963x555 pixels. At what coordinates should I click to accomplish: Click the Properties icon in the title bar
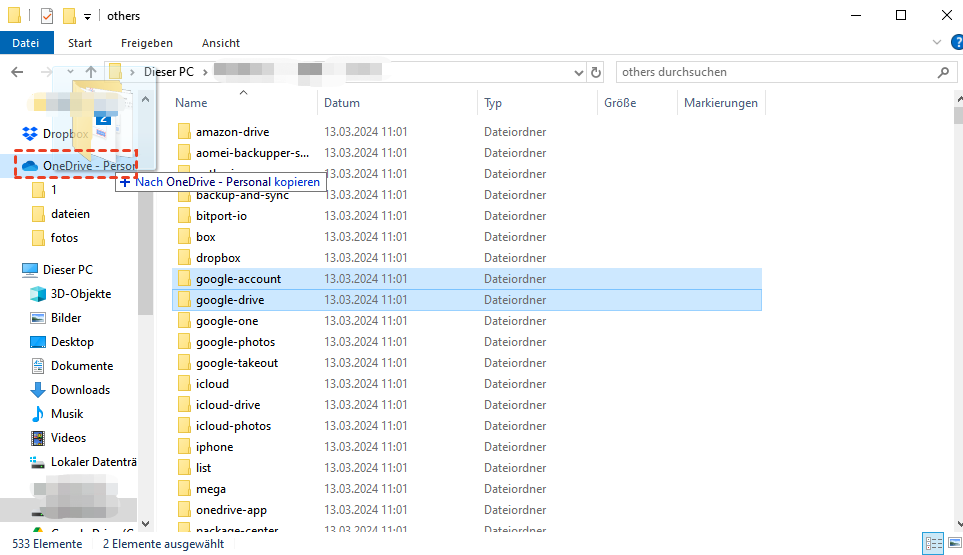pyautogui.click(x=46, y=16)
